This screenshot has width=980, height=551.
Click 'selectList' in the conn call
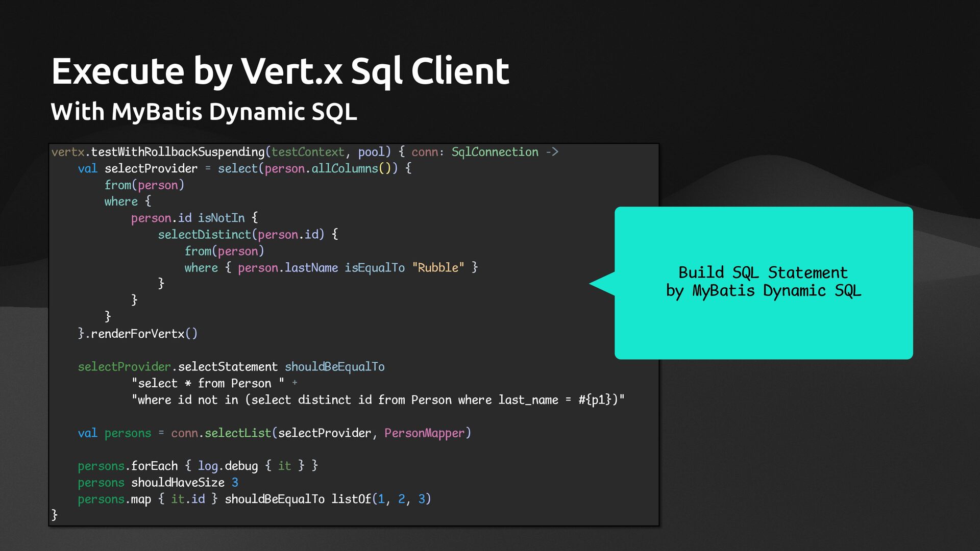click(238, 433)
